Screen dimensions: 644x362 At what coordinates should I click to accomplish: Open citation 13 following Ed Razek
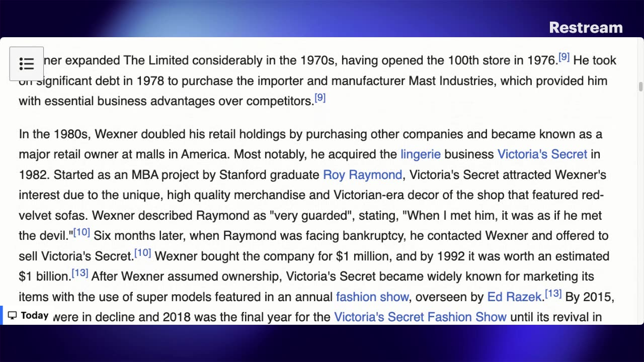[553, 294]
